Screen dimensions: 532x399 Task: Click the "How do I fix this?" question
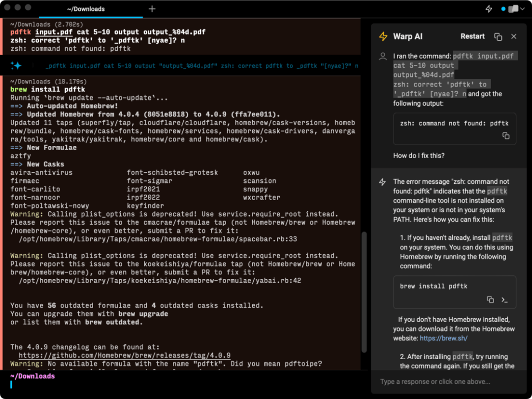(419, 156)
